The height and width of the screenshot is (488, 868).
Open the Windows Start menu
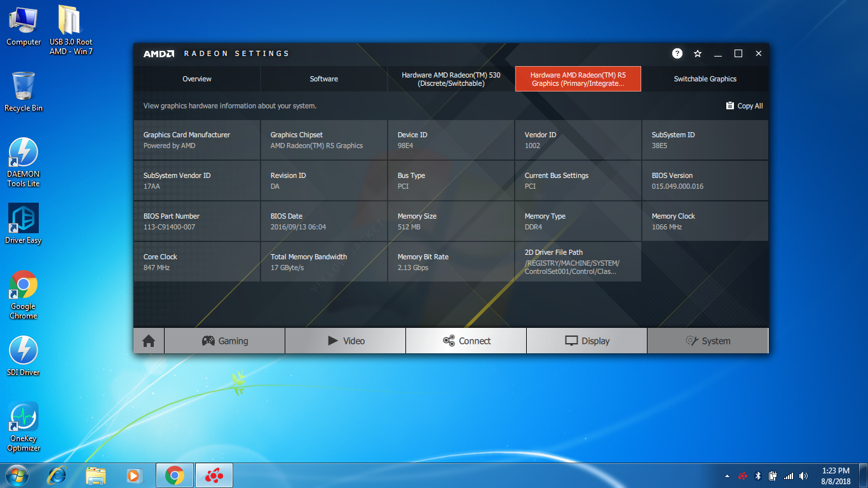pyautogui.click(x=17, y=475)
